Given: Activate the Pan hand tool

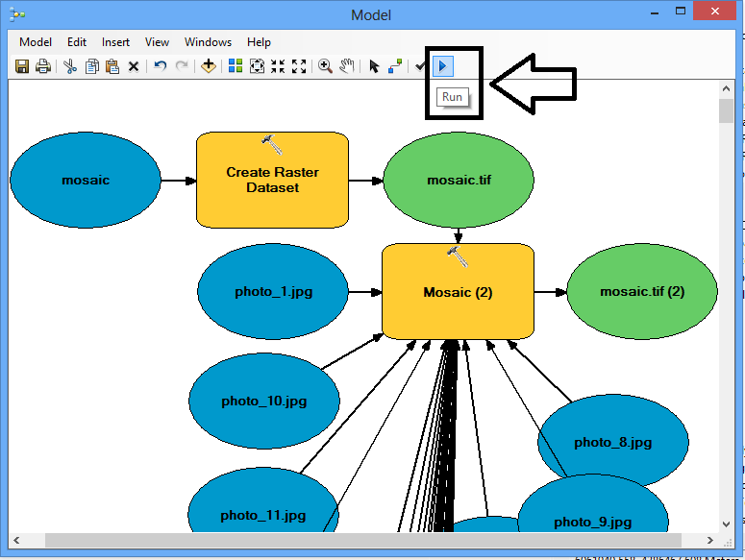Looking at the screenshot, I should (346, 66).
